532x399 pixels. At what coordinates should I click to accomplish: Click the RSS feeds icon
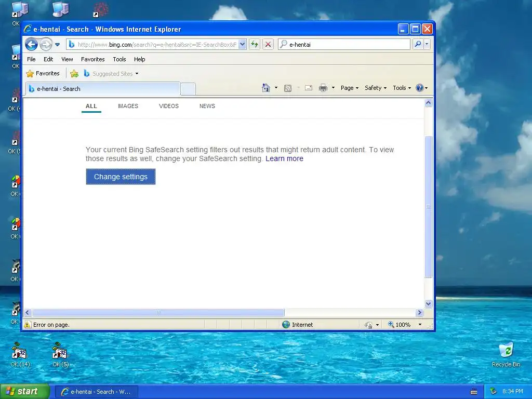click(x=288, y=88)
